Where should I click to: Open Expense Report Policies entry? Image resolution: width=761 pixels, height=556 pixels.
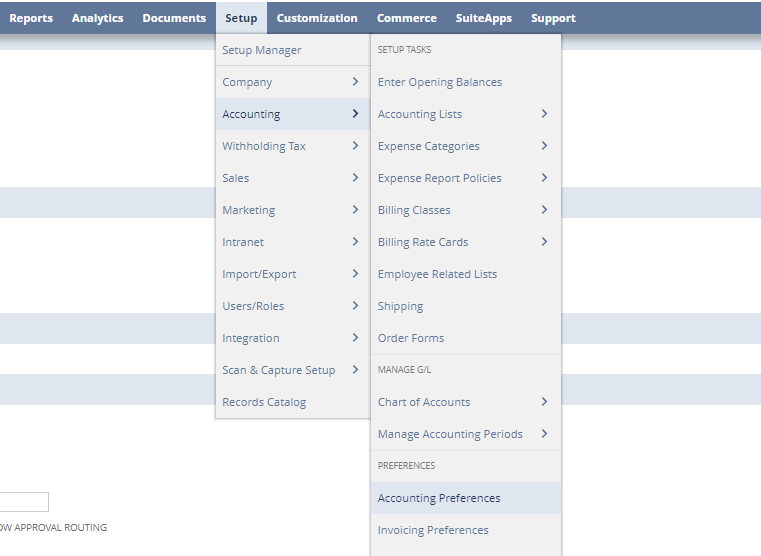[x=466, y=178]
